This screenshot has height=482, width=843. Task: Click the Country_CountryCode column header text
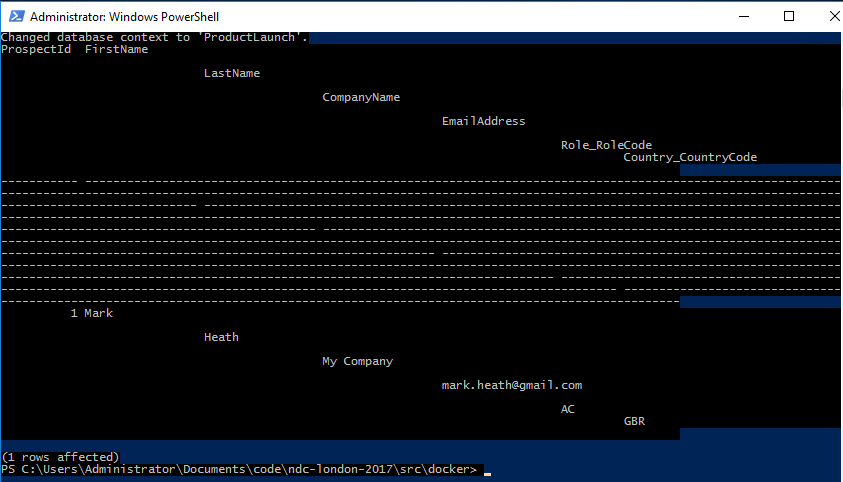click(x=690, y=157)
